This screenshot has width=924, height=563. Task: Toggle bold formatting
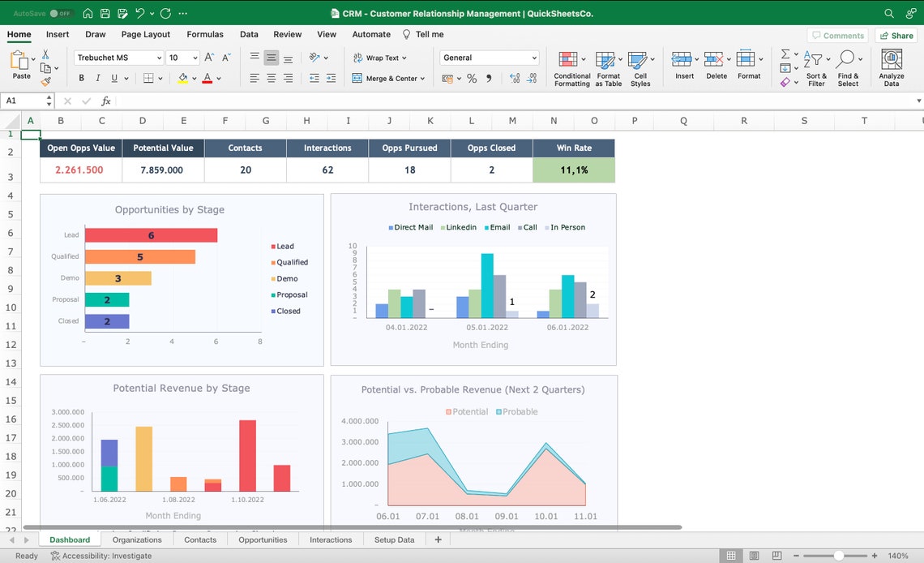[81, 78]
